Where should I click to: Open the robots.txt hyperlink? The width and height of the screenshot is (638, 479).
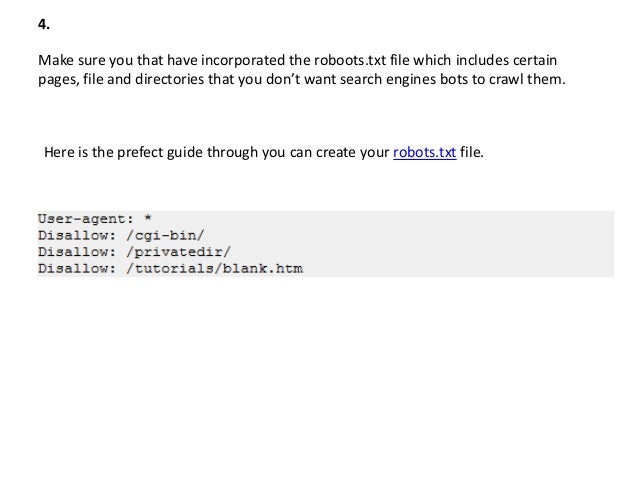click(424, 152)
